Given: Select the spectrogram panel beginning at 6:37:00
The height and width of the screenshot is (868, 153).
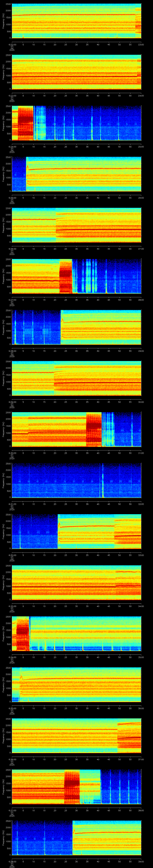Looking at the screenshot, I should tap(76, 787).
